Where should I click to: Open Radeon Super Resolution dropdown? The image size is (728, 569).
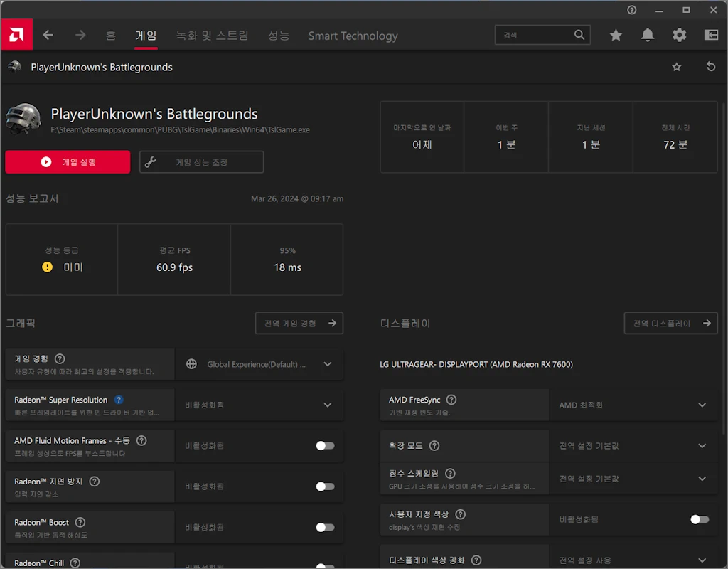point(259,405)
